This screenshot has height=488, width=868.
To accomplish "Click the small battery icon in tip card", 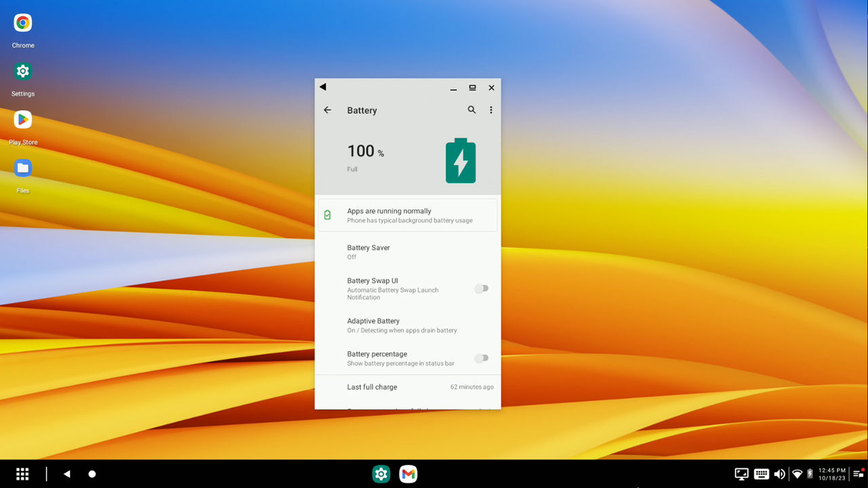I will coord(328,215).
